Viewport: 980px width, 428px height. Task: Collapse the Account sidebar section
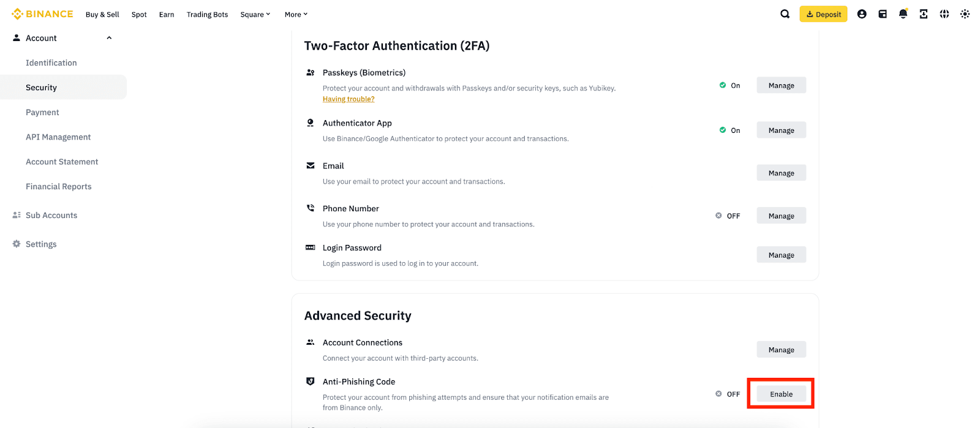pyautogui.click(x=109, y=38)
